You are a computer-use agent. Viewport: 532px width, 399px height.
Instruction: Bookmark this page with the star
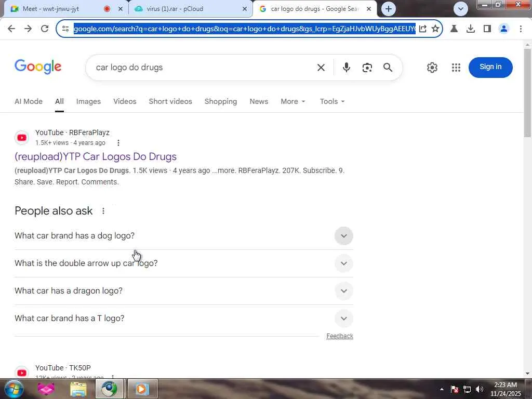coord(435,29)
